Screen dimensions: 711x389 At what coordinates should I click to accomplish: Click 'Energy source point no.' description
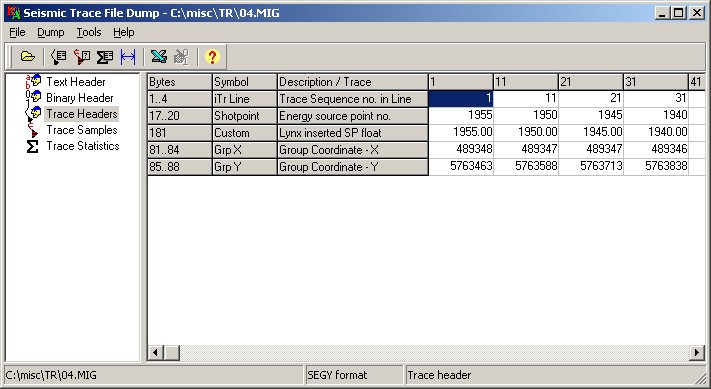pyautogui.click(x=353, y=116)
